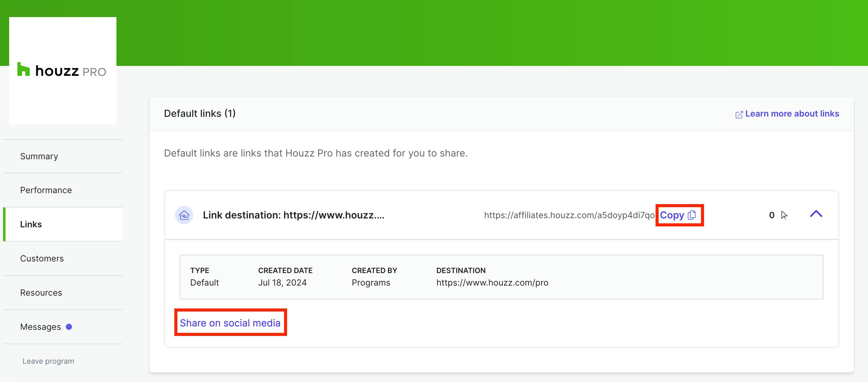This screenshot has width=868, height=382.
Task: Open the Customers page
Action: pos(63,258)
